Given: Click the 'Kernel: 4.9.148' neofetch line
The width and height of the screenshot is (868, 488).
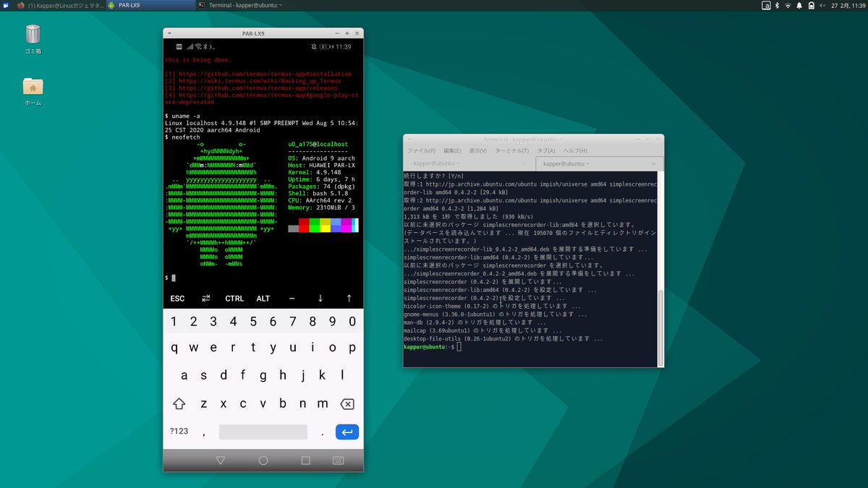Looking at the screenshot, I should click(x=315, y=173).
